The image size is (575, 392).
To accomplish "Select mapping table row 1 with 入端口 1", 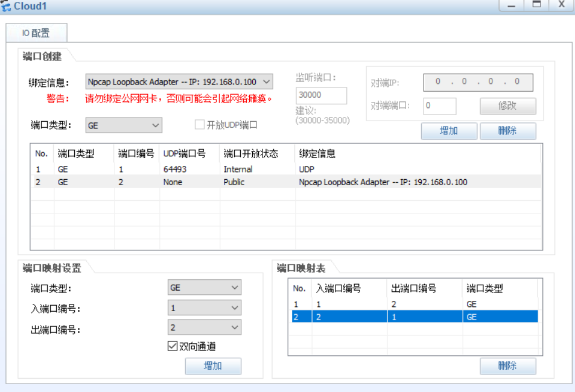I will pos(415,304).
